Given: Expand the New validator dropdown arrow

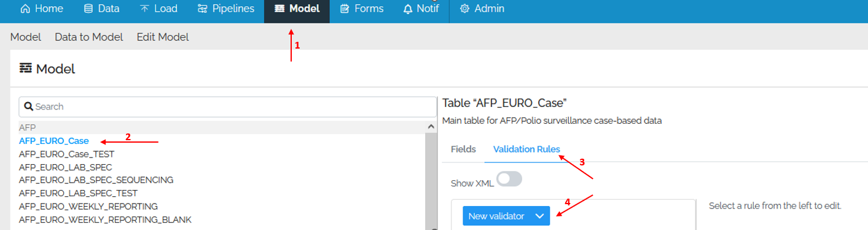Looking at the screenshot, I should (x=539, y=216).
